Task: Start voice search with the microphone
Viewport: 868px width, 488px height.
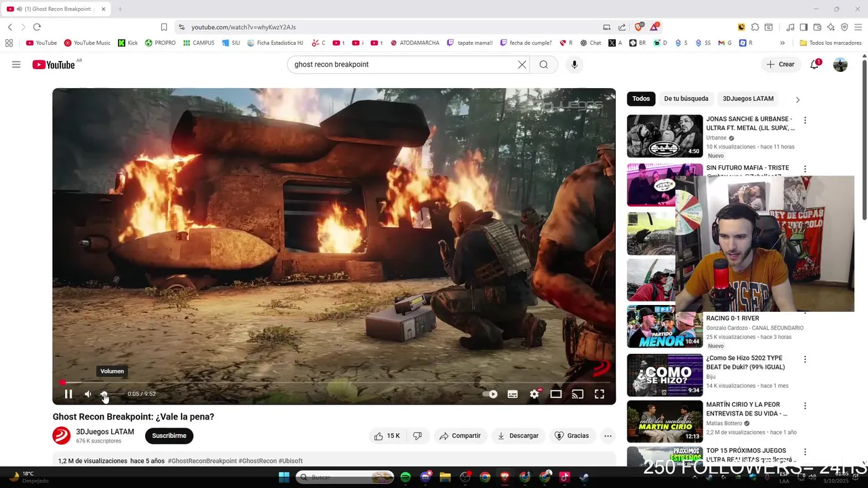Action: [x=574, y=64]
